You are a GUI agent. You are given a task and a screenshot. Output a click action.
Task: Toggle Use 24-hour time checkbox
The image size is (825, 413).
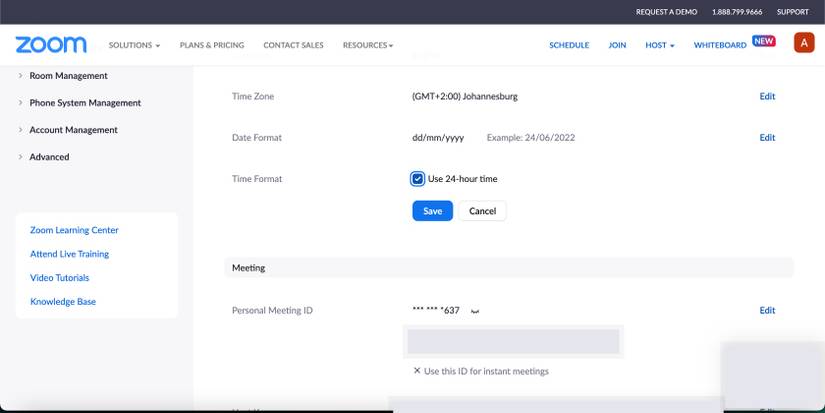pyautogui.click(x=417, y=179)
